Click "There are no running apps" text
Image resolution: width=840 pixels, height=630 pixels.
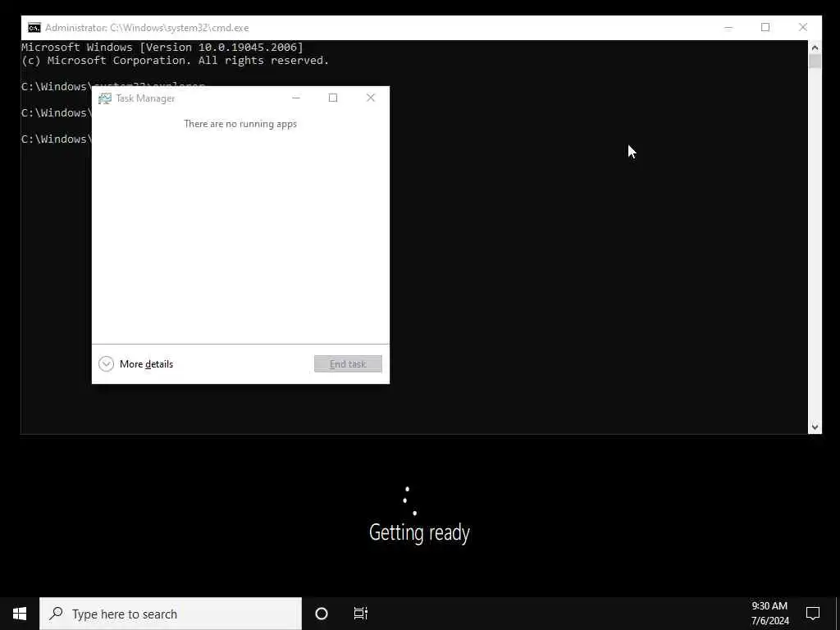[x=240, y=124]
